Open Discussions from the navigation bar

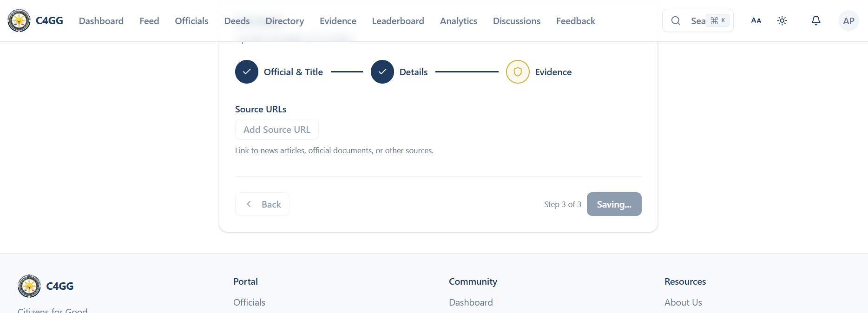[x=516, y=21]
